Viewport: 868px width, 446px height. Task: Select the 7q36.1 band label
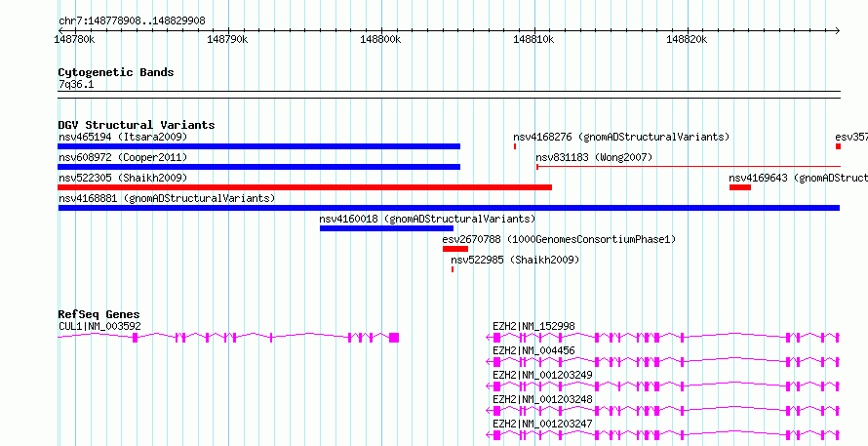pyautogui.click(x=75, y=84)
